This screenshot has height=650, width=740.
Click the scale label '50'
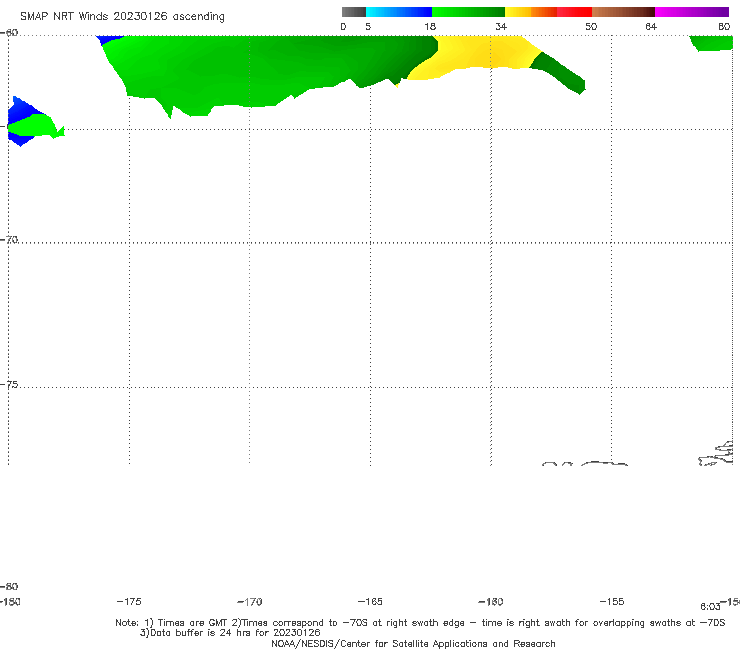point(591,26)
